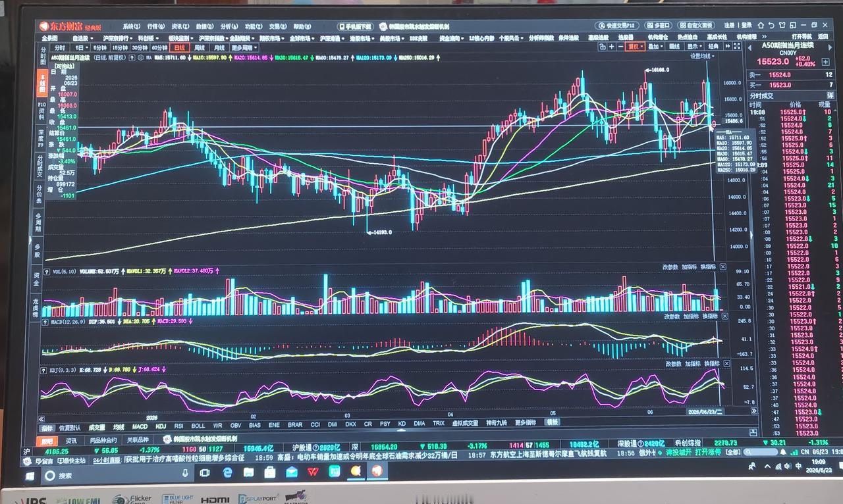Click the lock icon above the chart

click(x=603, y=46)
